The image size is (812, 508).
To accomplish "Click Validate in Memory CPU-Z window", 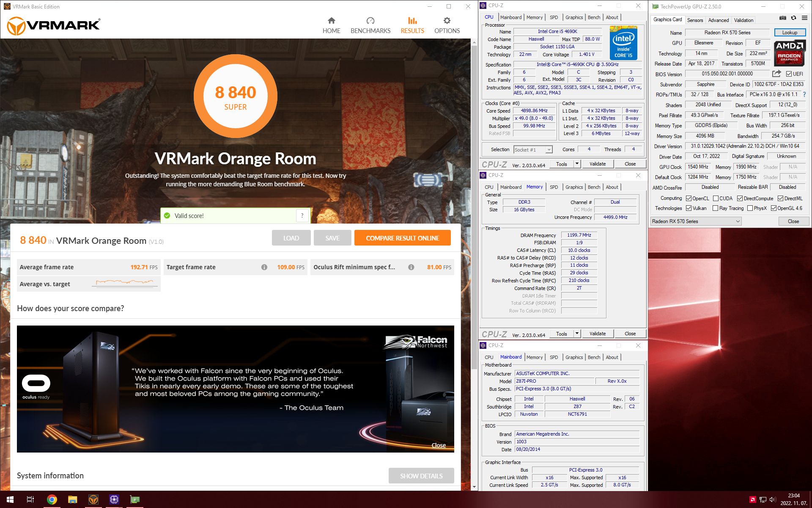I will [598, 334].
